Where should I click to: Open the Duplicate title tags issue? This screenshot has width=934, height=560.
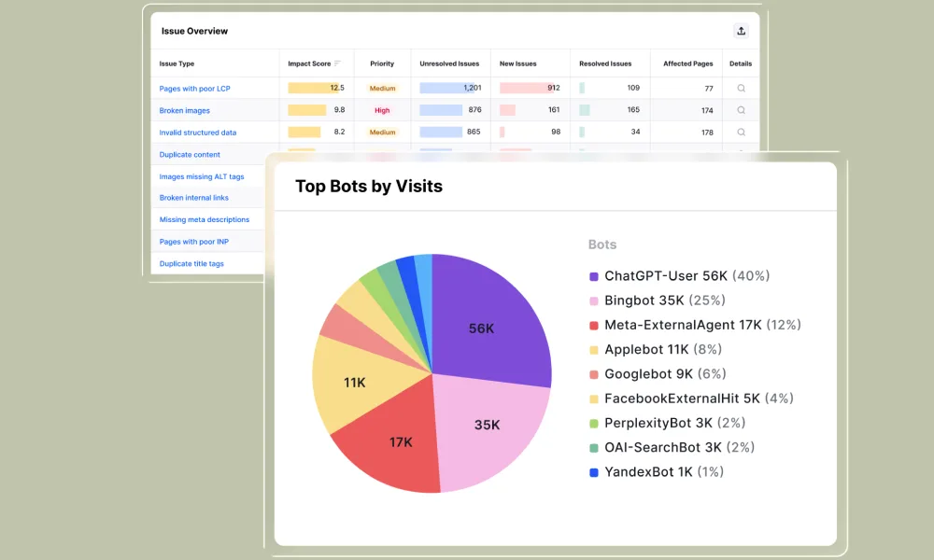(191, 263)
